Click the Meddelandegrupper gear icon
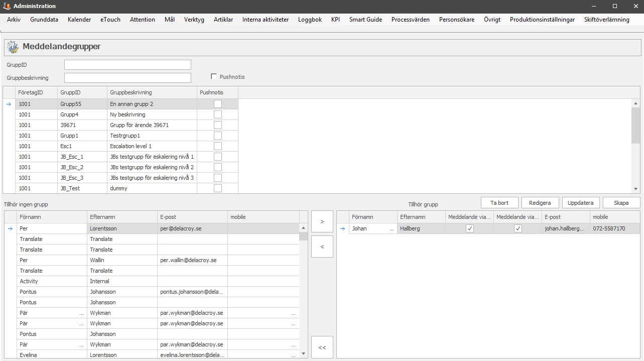 click(x=13, y=47)
